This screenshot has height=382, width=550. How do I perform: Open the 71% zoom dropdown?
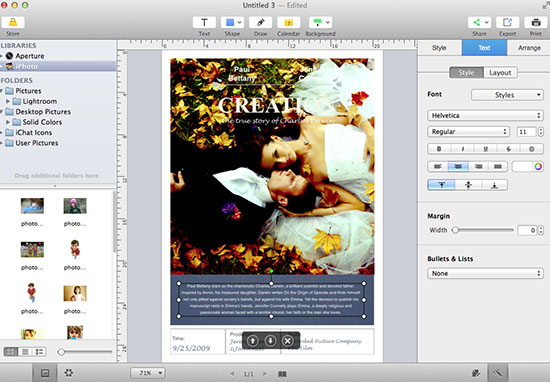click(147, 373)
